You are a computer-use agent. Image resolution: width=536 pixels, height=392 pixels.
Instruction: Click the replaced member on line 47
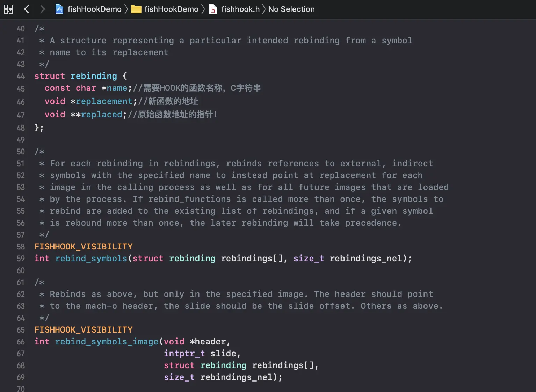[x=101, y=115]
